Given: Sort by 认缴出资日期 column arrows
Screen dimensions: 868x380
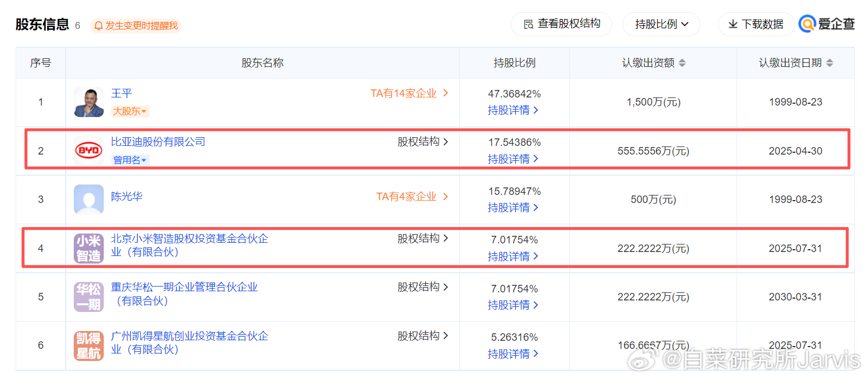Looking at the screenshot, I should (830, 63).
